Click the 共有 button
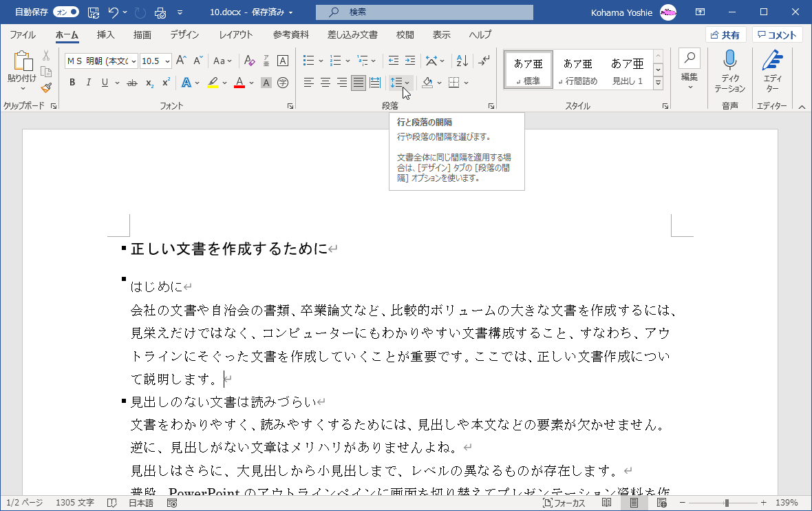This screenshot has width=812, height=511. pos(725,34)
